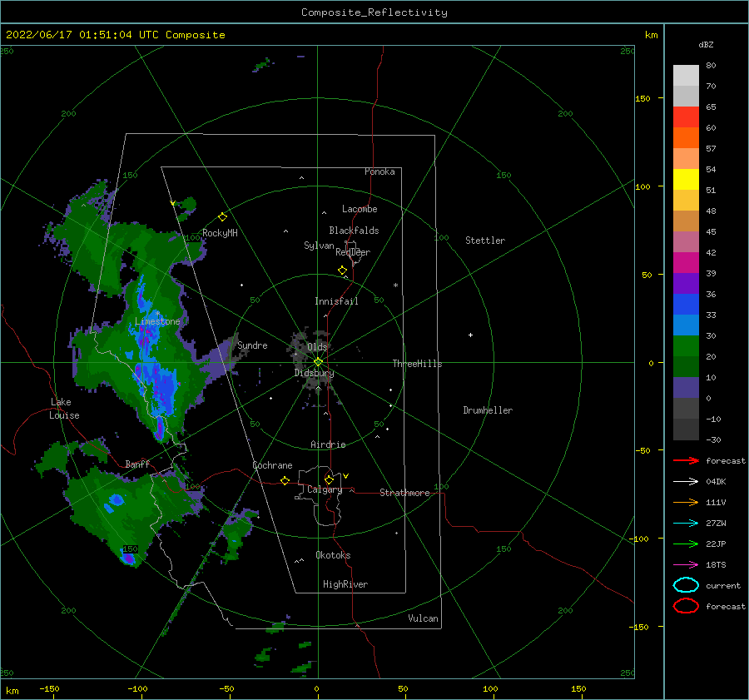Click the 80 value on dBZ scale

(x=711, y=66)
